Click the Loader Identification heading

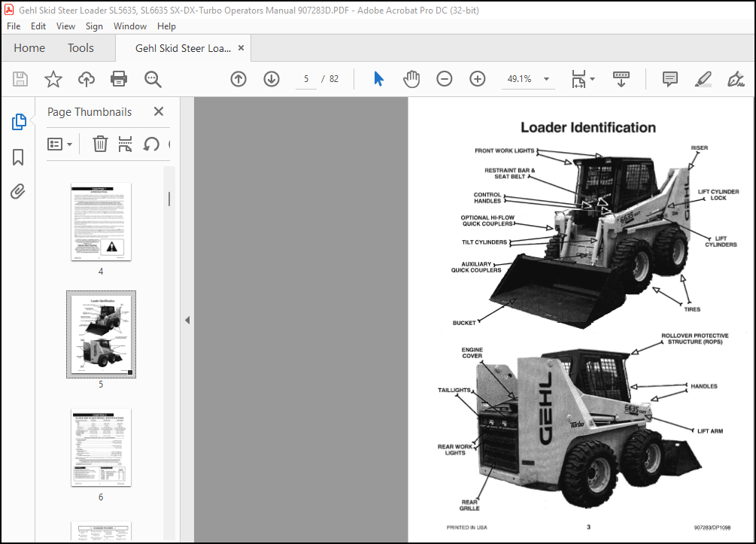[587, 127]
